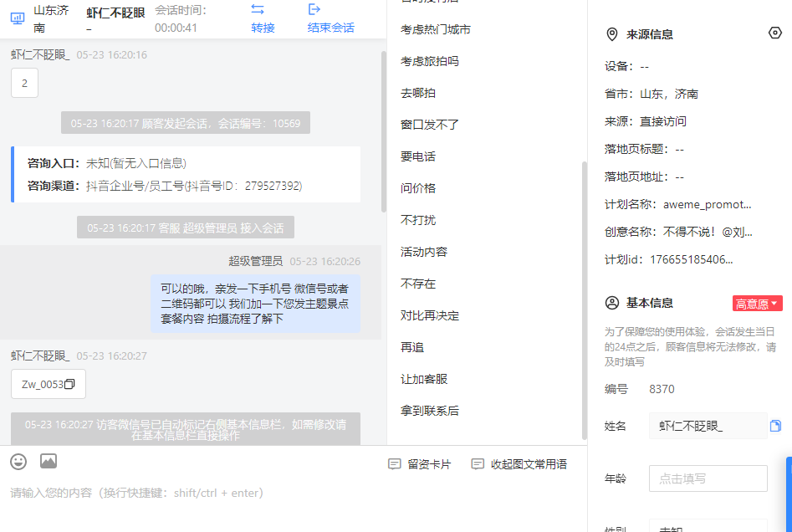Image resolution: width=792 pixels, height=532 pixels.
Task: Click the person icon beside 基本信息
Action: (611, 303)
